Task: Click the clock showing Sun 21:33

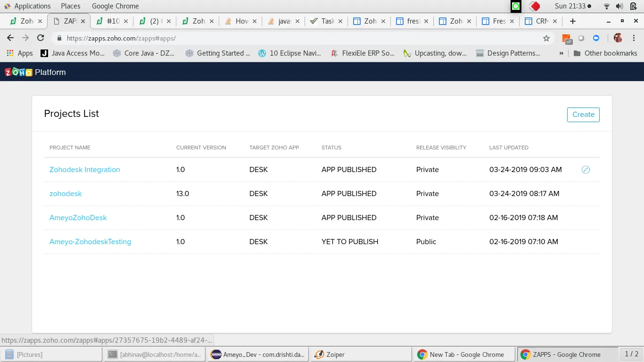Action: tap(570, 6)
